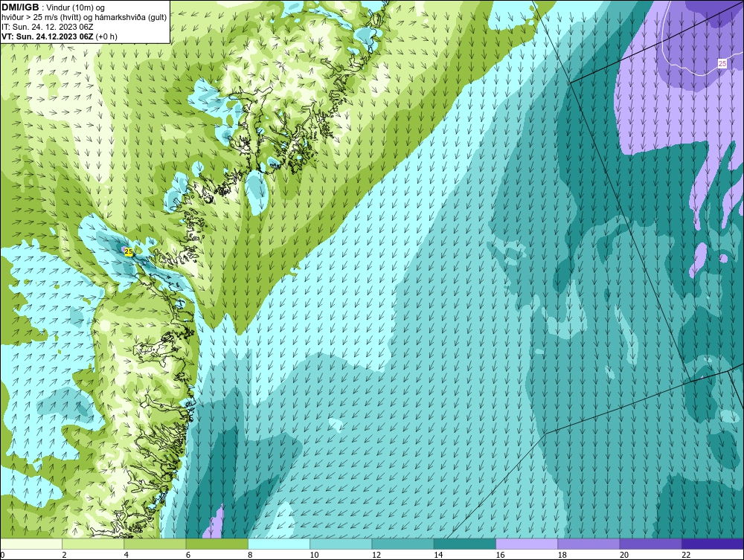The image size is (744, 560).
Task: Click the legend tick label 10
Action: click(x=314, y=556)
